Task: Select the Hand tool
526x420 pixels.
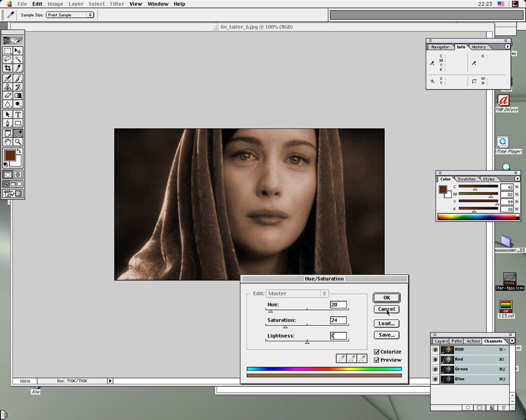Action: pyautogui.click(x=8, y=142)
